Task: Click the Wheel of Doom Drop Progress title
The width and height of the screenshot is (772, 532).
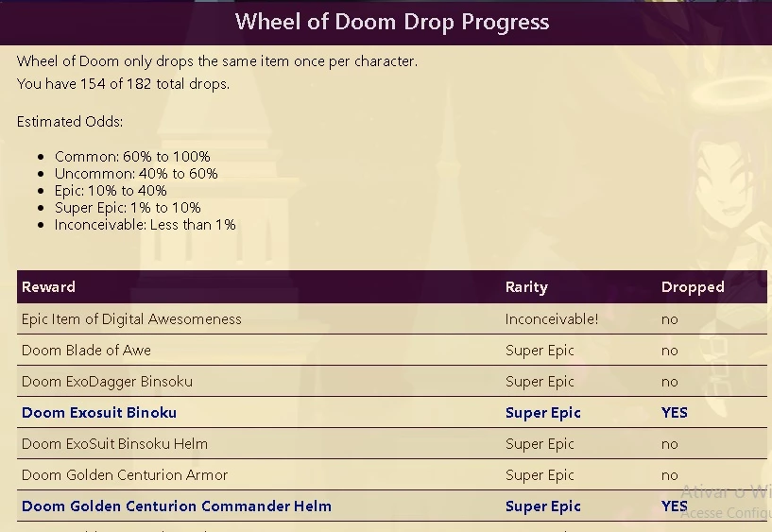Action: [x=392, y=22]
